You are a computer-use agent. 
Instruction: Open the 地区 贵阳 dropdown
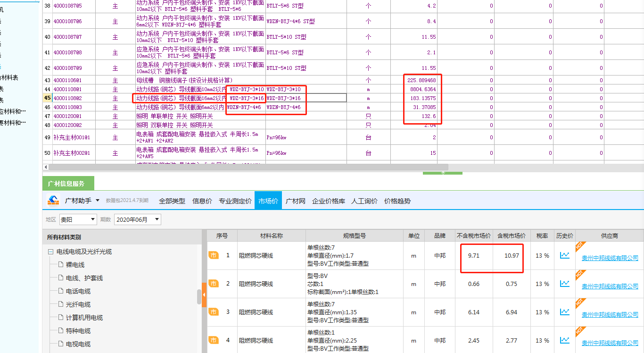[x=78, y=219]
